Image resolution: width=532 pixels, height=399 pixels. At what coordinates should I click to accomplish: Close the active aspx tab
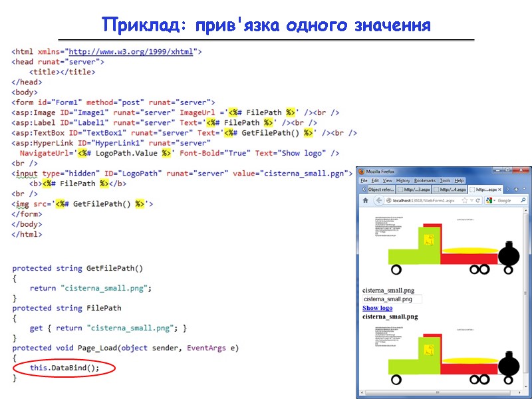499,190
